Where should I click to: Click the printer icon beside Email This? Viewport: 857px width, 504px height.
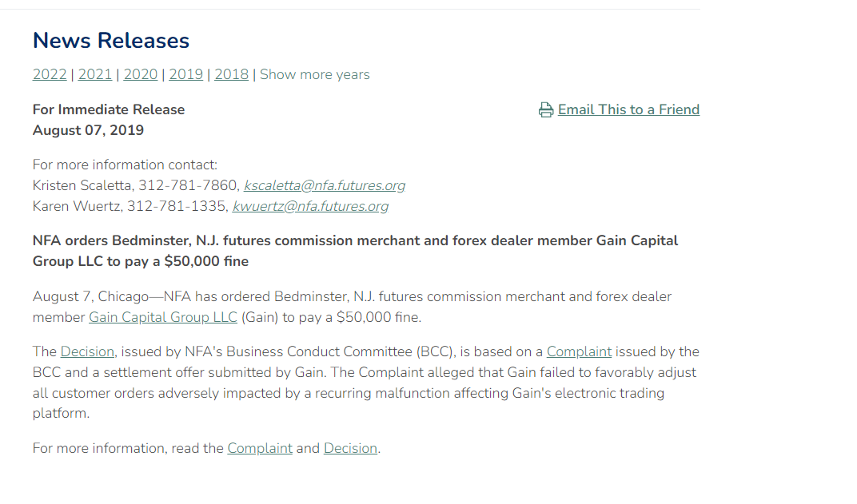[x=546, y=110]
